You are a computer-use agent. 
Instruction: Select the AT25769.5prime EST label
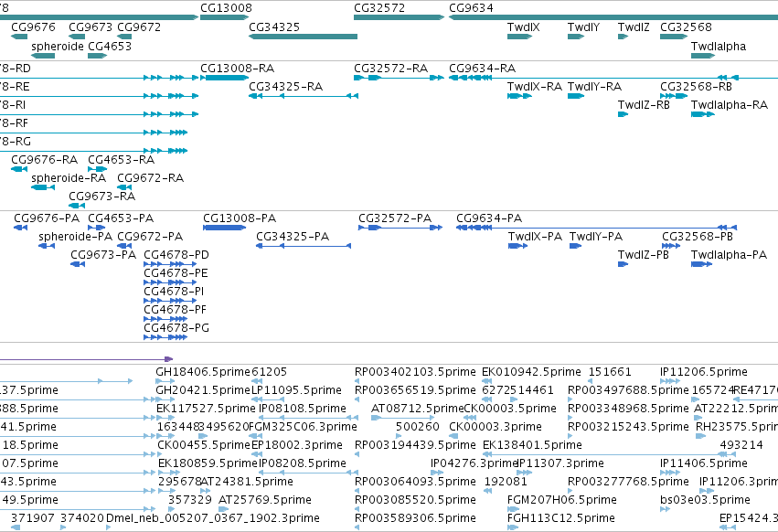pos(265,500)
